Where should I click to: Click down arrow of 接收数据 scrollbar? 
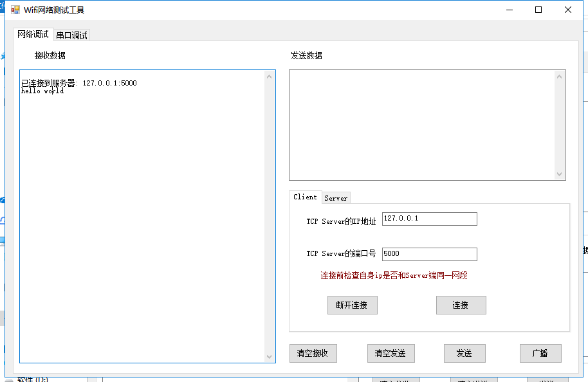coord(270,356)
